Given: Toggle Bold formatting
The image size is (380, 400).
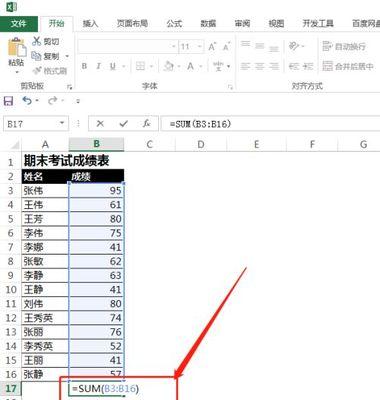Looking at the screenshot, I should click(84, 66).
